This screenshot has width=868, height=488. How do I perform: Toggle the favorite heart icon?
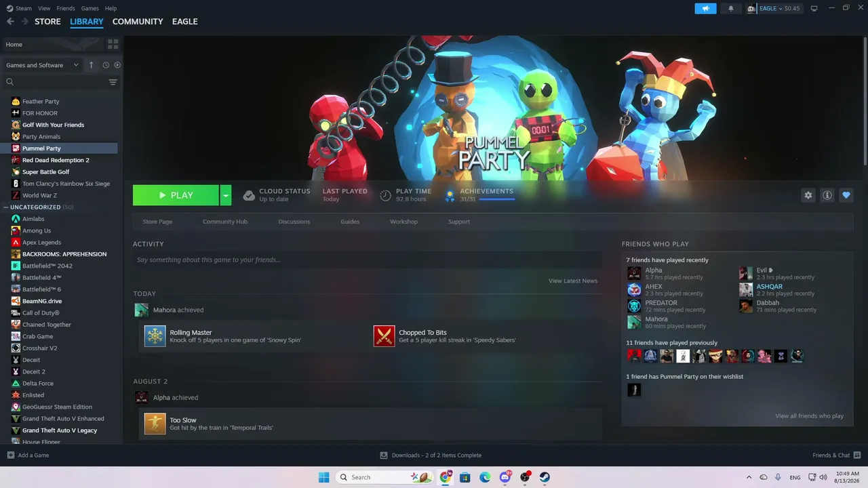click(846, 195)
